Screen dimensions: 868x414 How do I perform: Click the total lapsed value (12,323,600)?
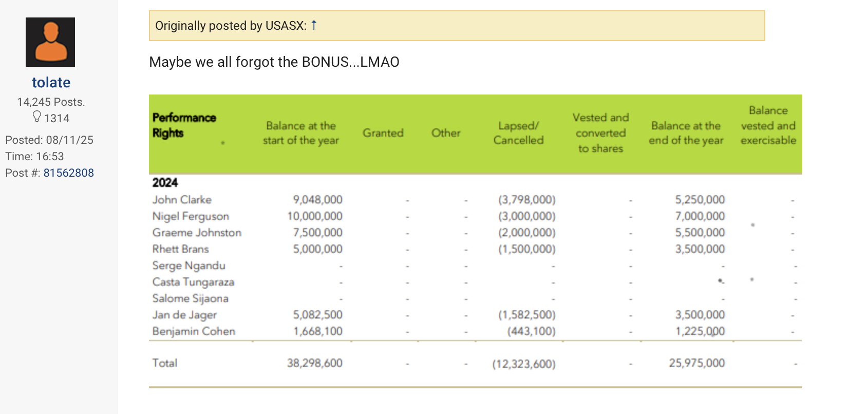523,364
